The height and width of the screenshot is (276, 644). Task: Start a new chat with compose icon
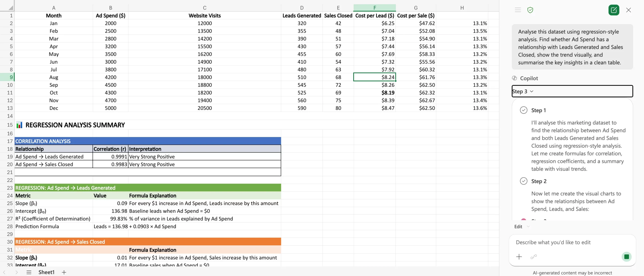point(614,10)
